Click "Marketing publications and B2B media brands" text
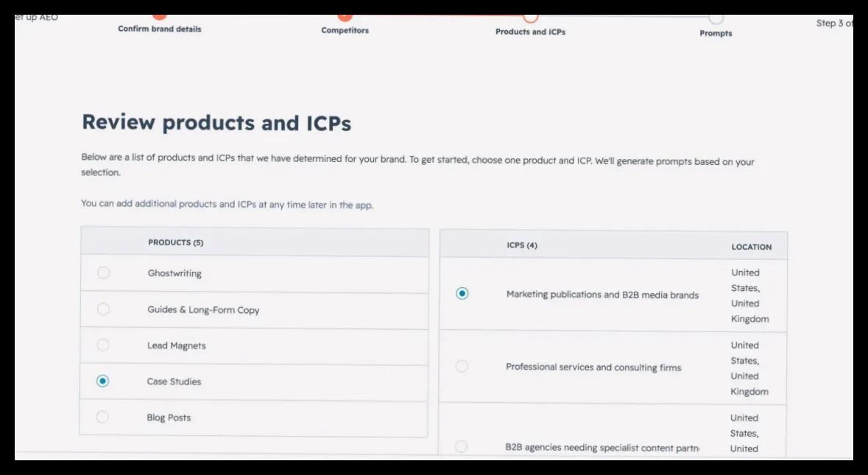The width and height of the screenshot is (868, 475). coord(602,295)
